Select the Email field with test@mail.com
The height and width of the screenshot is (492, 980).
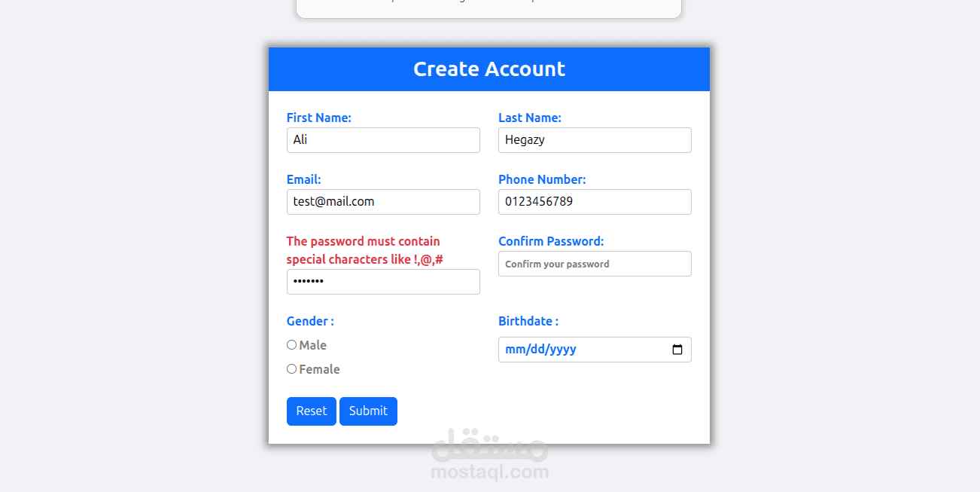point(383,202)
